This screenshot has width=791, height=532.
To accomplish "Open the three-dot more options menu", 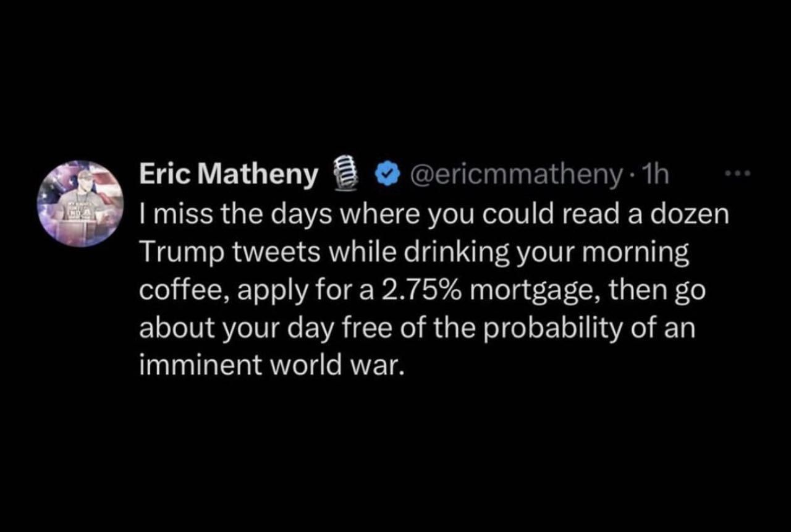I will (x=738, y=176).
